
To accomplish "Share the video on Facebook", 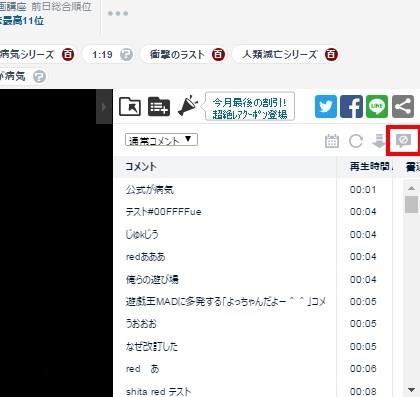I will 351,107.
